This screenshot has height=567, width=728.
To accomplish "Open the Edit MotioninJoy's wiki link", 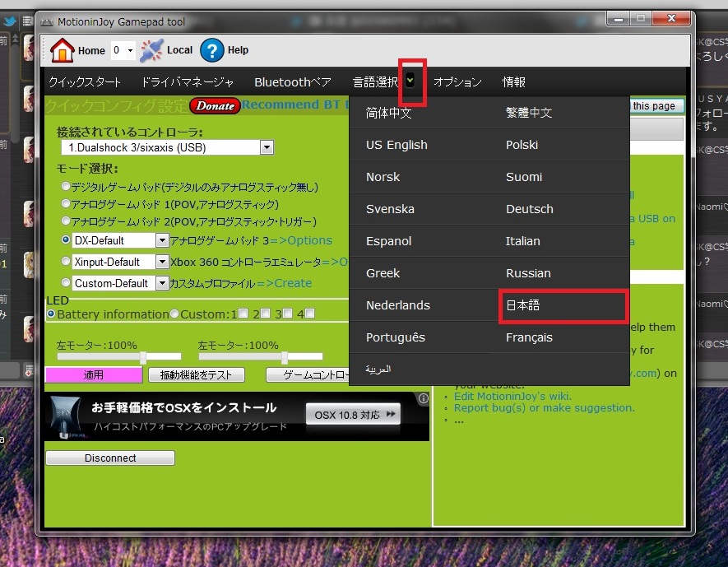I will 512,396.
